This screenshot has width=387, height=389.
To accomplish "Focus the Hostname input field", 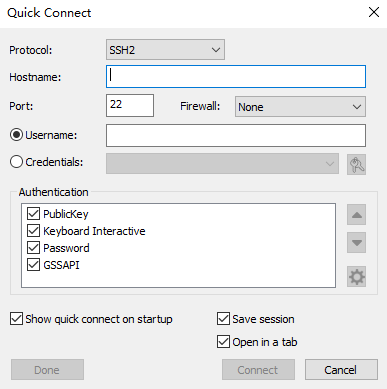I will 236,77.
